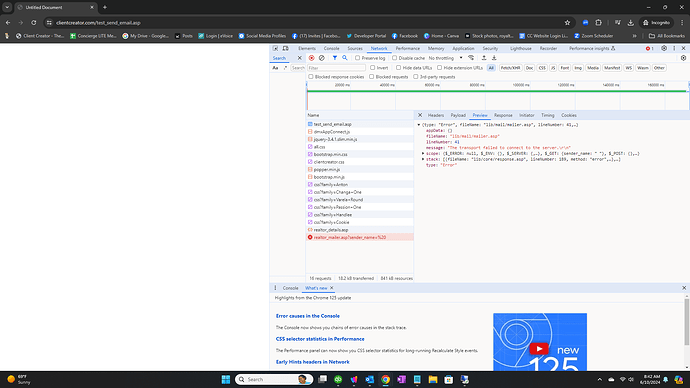Open DevTools settings gear
690x388 pixels.
[664, 48]
